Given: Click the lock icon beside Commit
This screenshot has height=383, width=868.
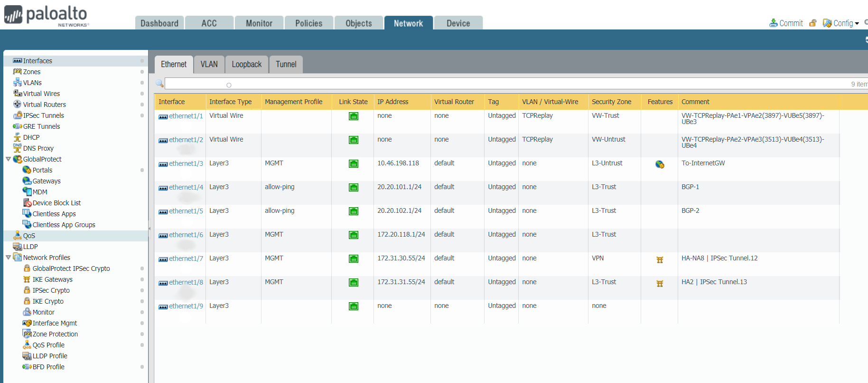Looking at the screenshot, I should tap(813, 23).
